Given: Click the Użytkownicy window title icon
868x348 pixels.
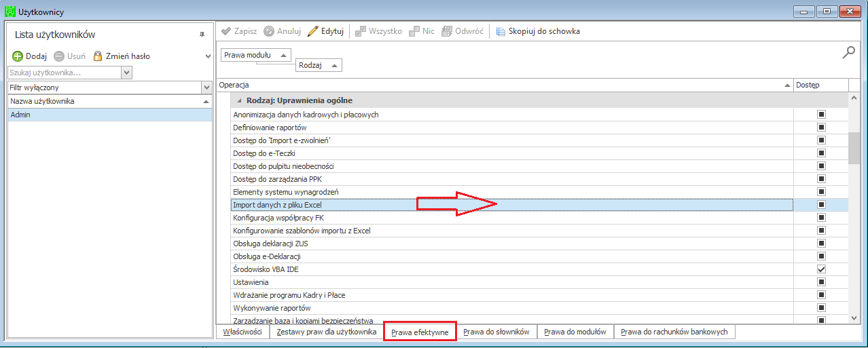Looking at the screenshot, I should [9, 12].
